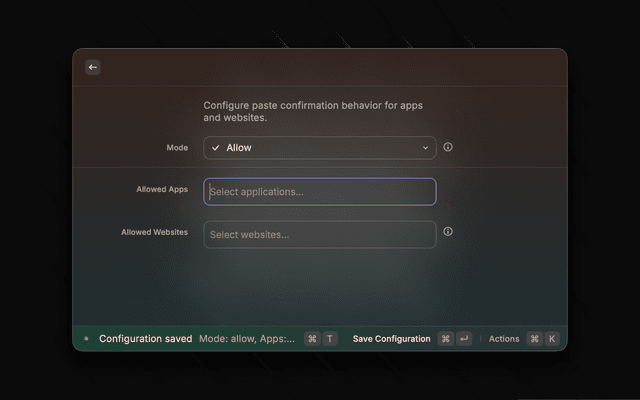Viewport: 640px width, 400px height.
Task: Show info tooltip next to Mode
Action: pos(448,147)
